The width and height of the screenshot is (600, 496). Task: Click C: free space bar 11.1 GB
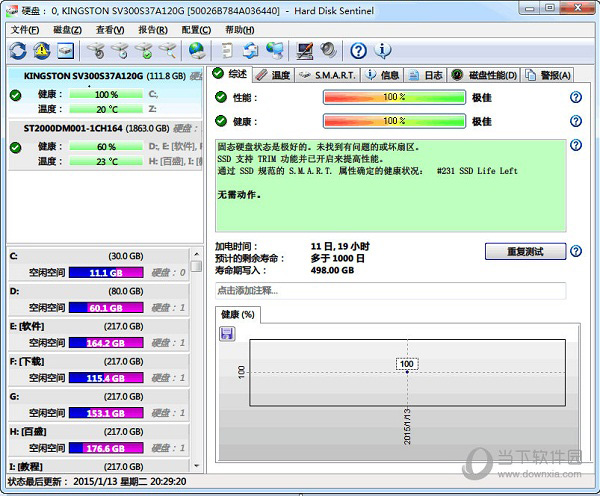[106, 272]
